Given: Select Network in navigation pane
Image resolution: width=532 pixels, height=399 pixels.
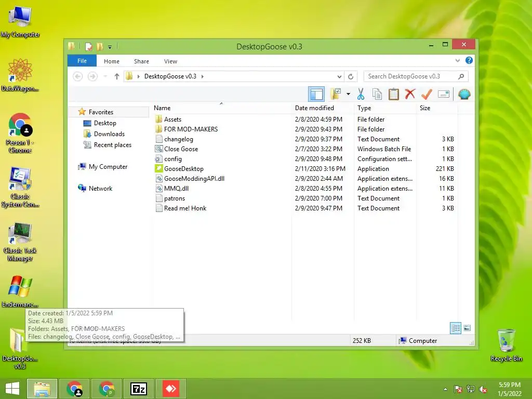Looking at the screenshot, I should pos(100,188).
